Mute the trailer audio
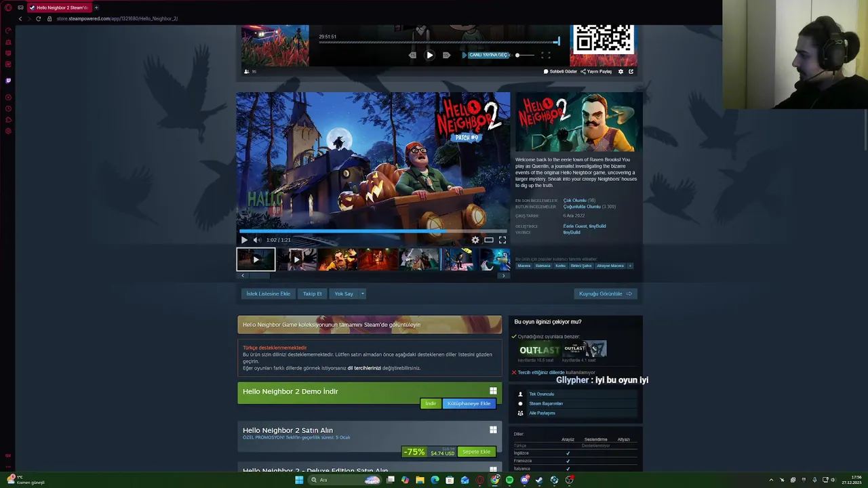868x488 pixels. coord(257,240)
